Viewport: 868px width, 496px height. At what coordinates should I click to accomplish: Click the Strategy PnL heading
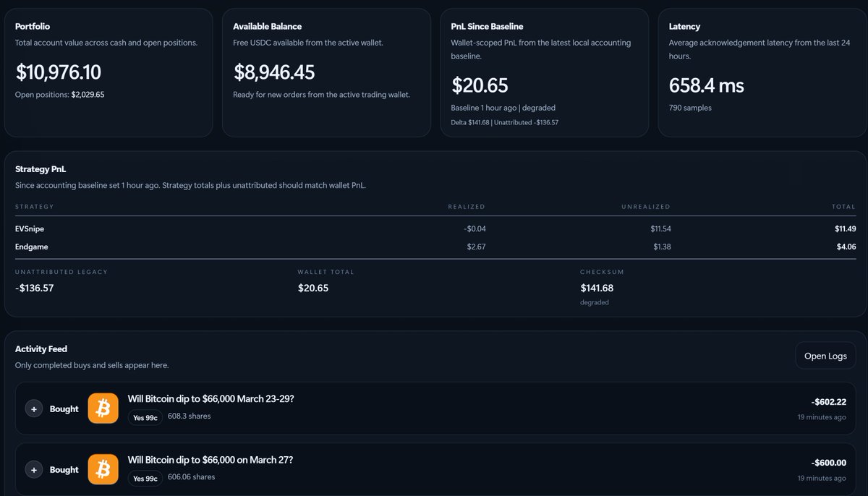(x=41, y=169)
